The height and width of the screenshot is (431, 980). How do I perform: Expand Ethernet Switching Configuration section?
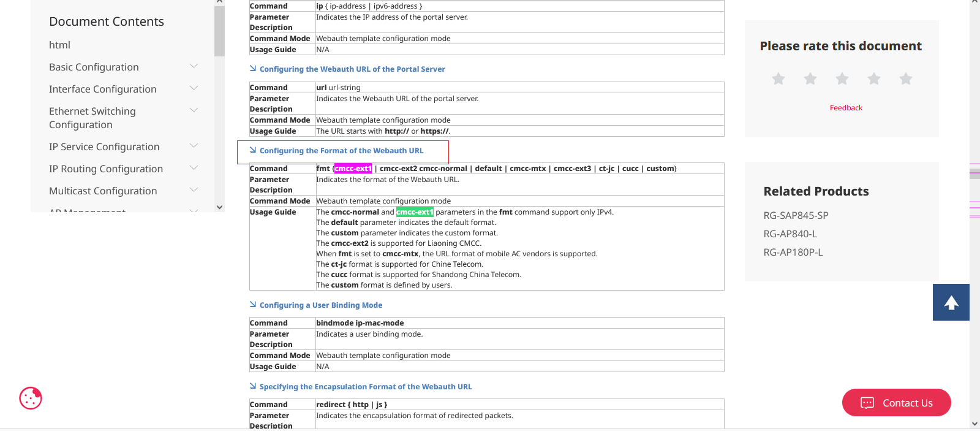pyautogui.click(x=194, y=110)
